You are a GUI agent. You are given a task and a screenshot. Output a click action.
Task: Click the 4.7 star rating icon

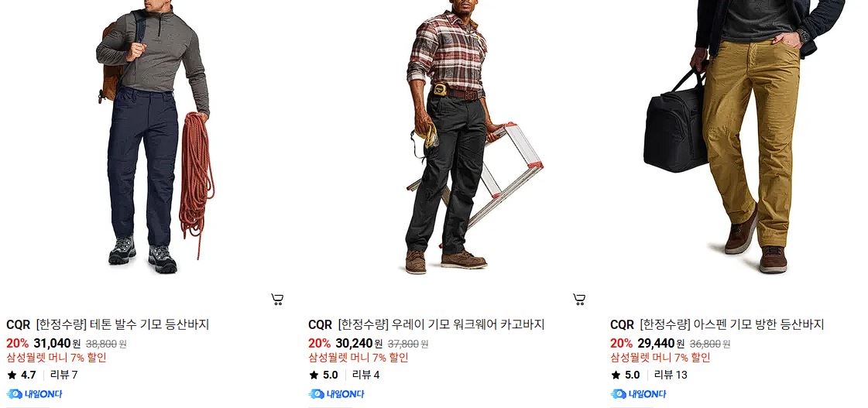click(12, 375)
